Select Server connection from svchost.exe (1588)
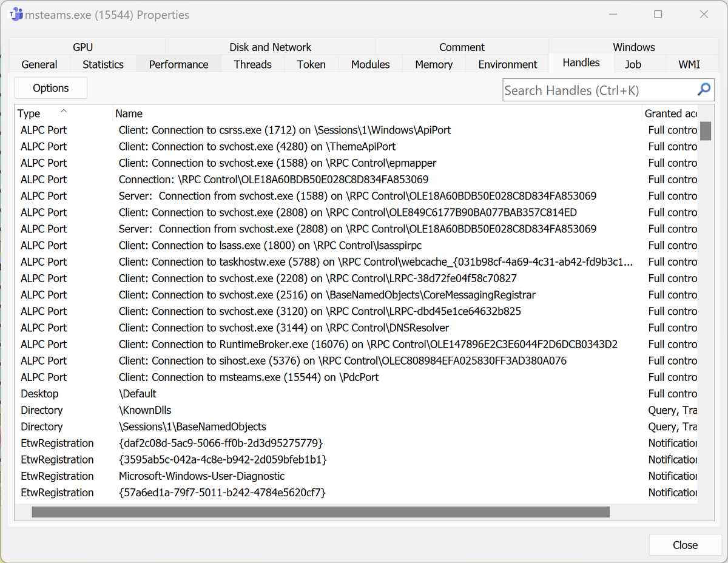The width and height of the screenshot is (728, 563). [356, 195]
